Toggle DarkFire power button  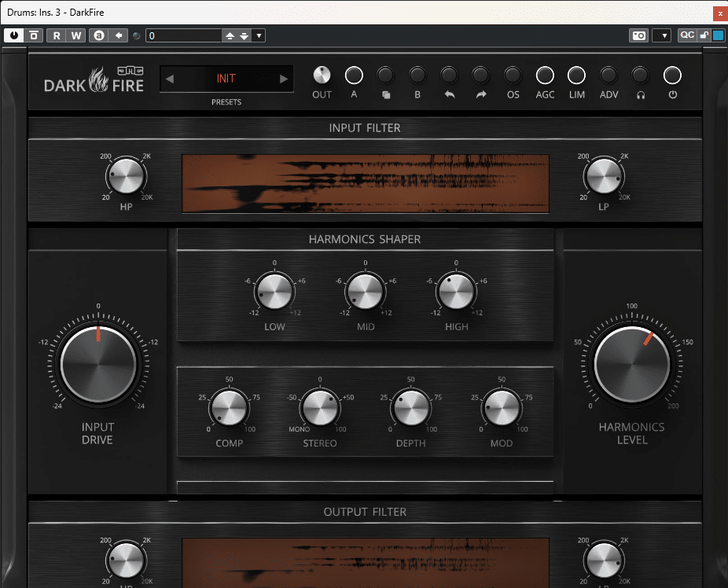672,75
